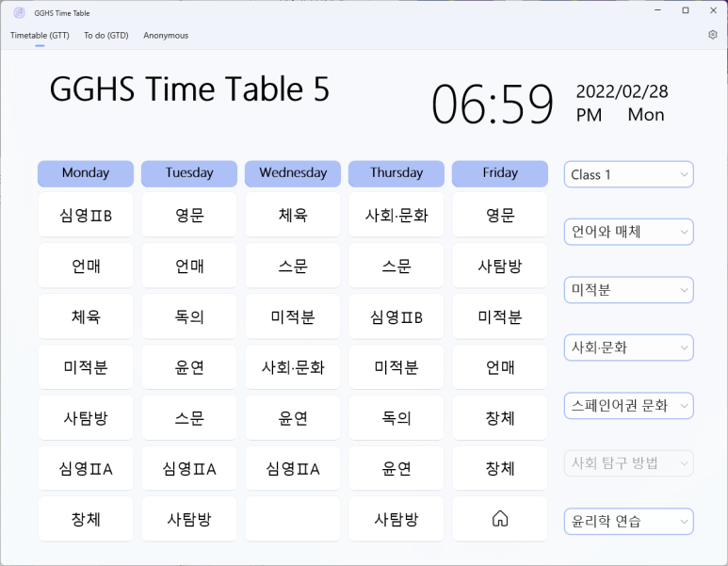Image resolution: width=728 pixels, height=566 pixels.
Task: Click Wednesday's 사회·문화 cell
Action: (x=293, y=366)
